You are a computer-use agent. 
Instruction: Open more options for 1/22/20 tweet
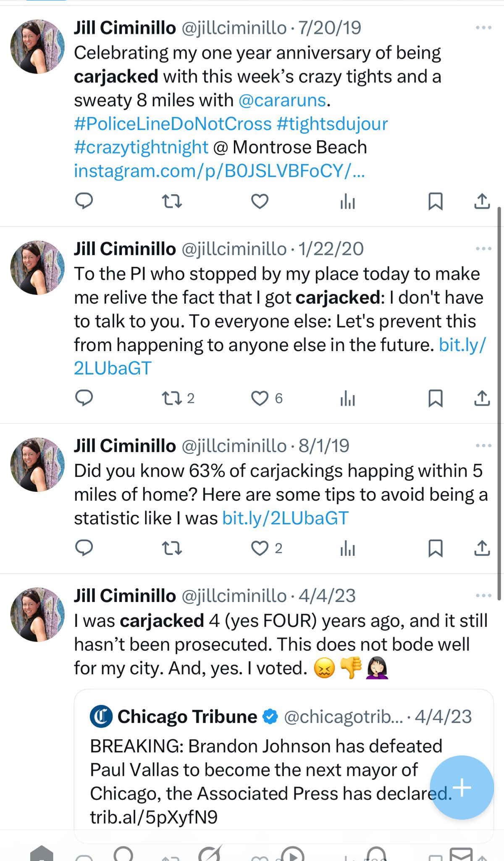tap(483, 249)
